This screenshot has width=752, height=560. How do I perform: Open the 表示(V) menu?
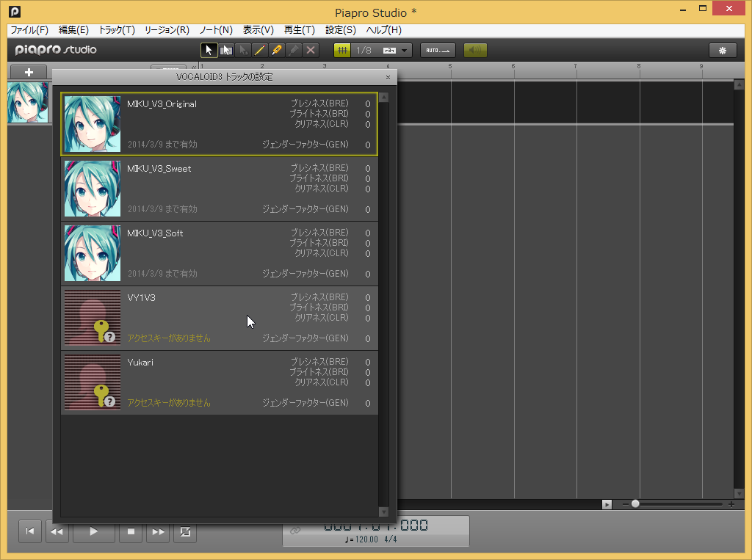pos(258,30)
